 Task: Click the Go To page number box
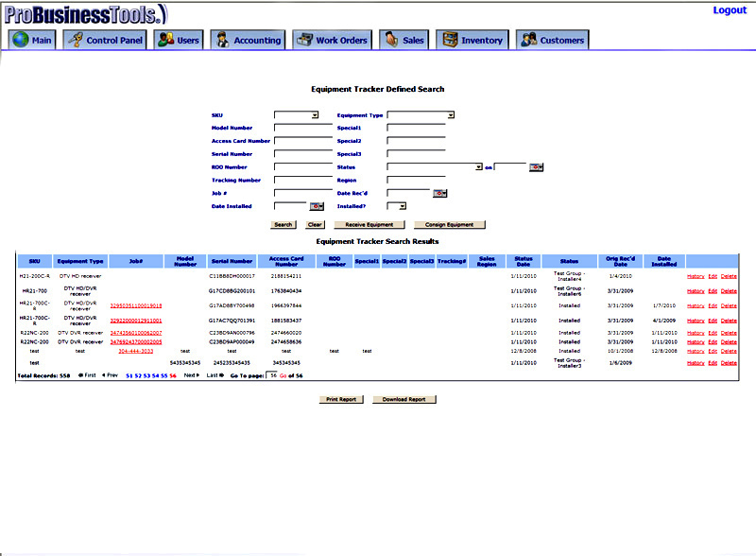[x=272, y=375]
